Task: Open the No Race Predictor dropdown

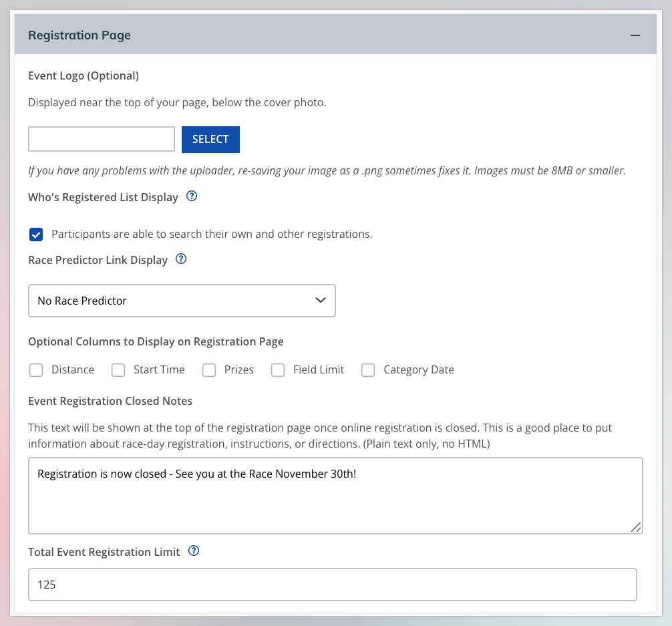Action: (182, 301)
